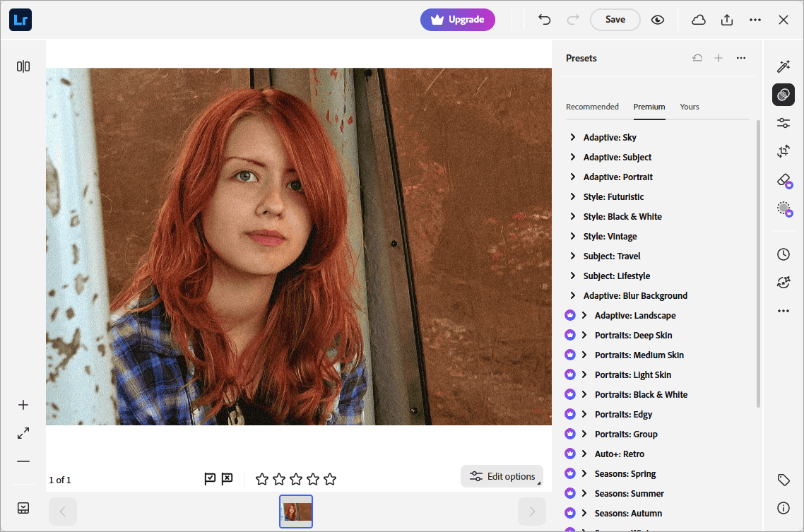
Task: Go to next photo arrow
Action: click(x=532, y=511)
